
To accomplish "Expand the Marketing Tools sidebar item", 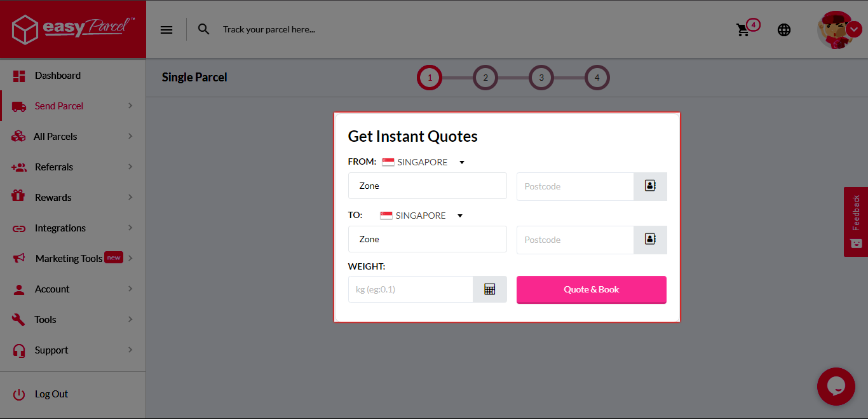I will pos(68,258).
